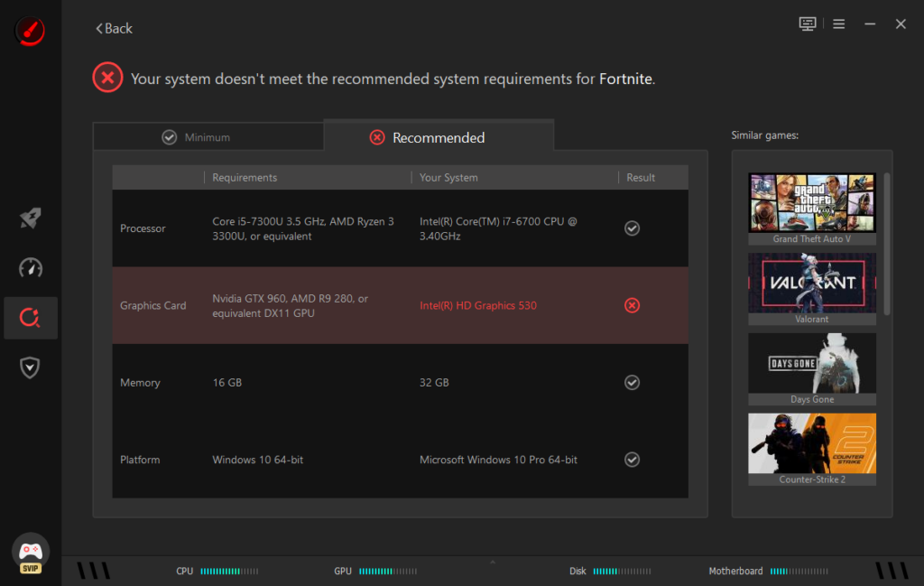Click the Platform result checkmark icon

click(x=632, y=460)
